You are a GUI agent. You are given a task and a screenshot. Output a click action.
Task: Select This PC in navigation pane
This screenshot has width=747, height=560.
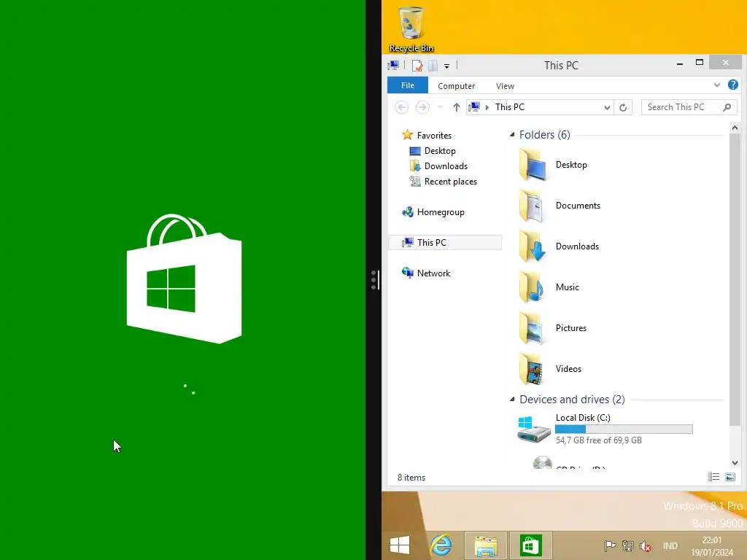point(445,242)
